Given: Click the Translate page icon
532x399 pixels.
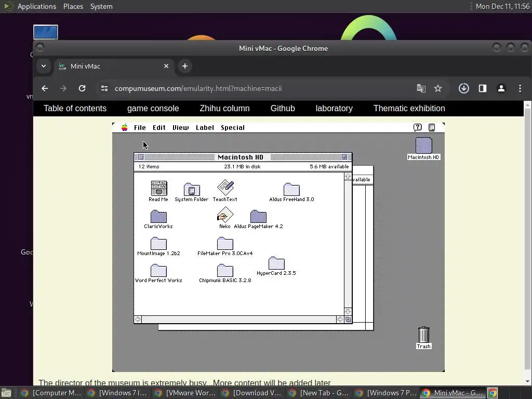Looking at the screenshot, I should [x=421, y=88].
